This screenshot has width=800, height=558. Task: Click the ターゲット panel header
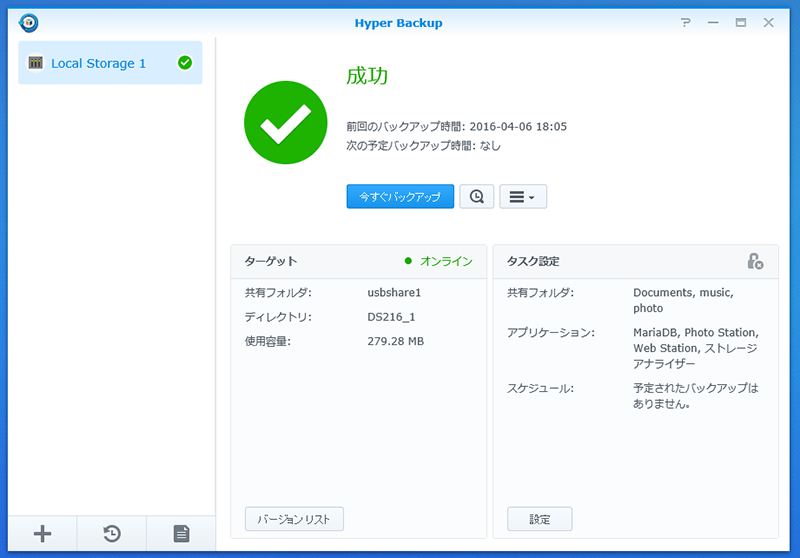tap(359, 262)
